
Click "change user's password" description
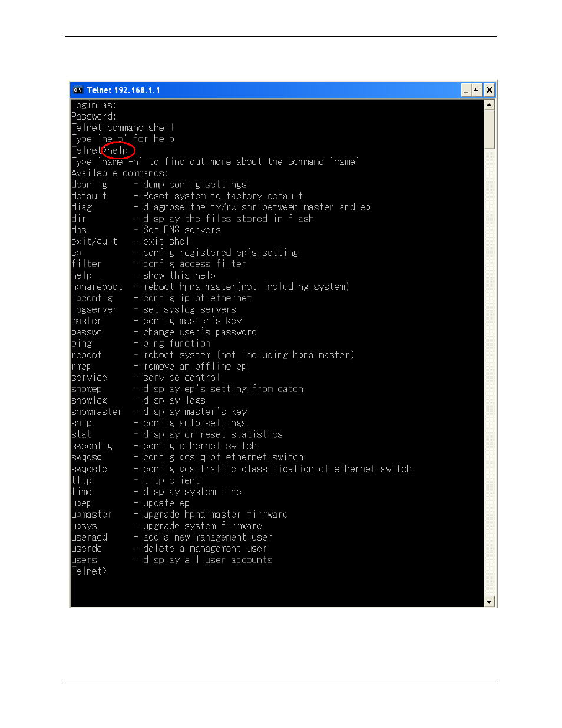[200, 332]
